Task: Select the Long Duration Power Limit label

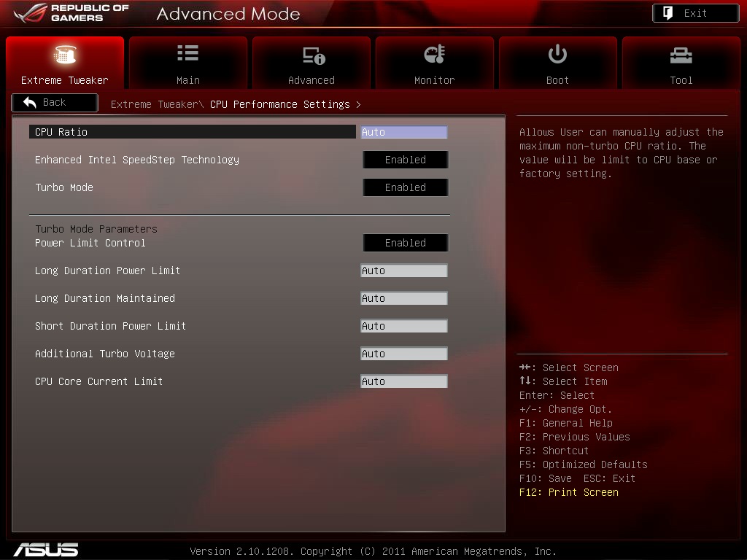Action: [x=108, y=271]
